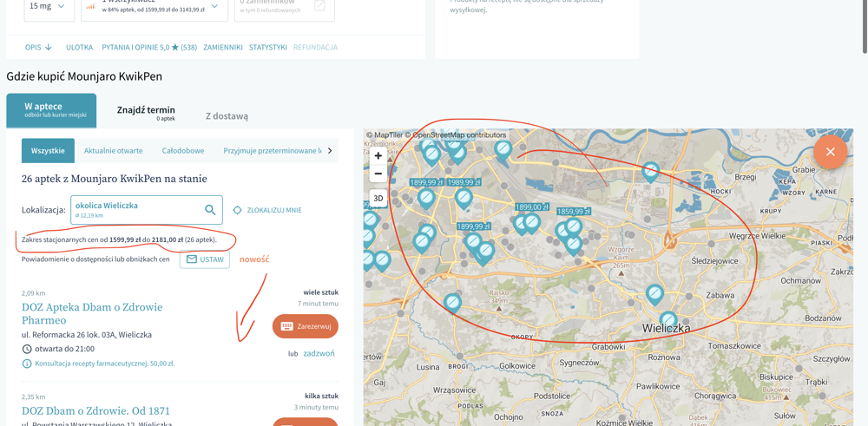Open OpenStreetMap contributors attribution link
Viewport: 868px width, 426px height.
coord(455,135)
